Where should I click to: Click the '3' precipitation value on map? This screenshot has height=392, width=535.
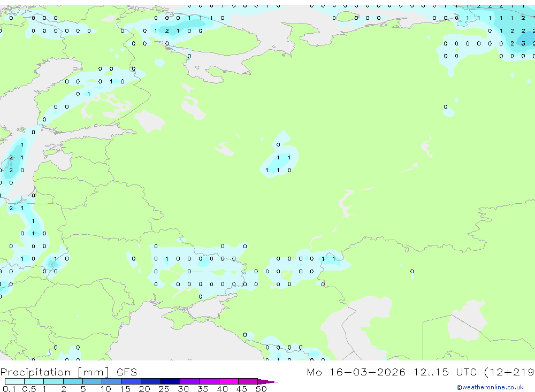point(523,43)
